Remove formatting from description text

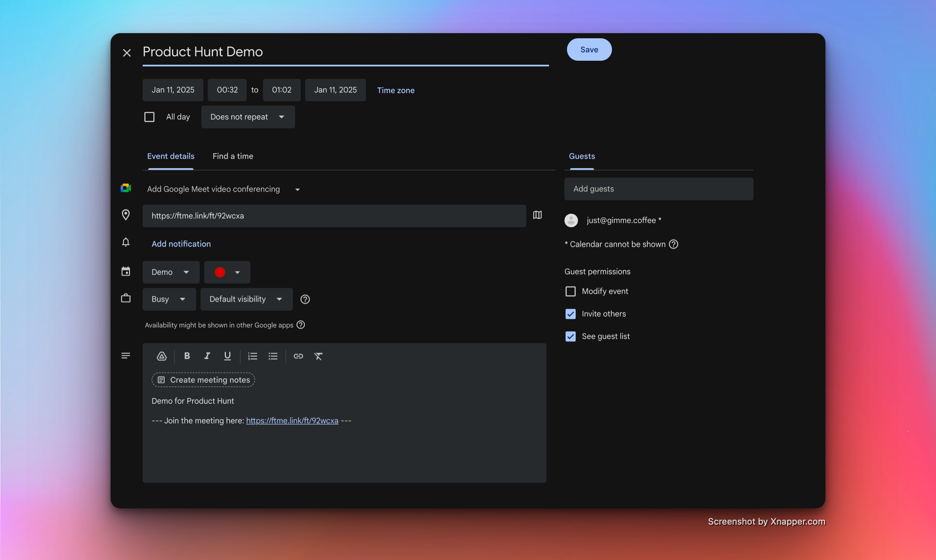[318, 356]
